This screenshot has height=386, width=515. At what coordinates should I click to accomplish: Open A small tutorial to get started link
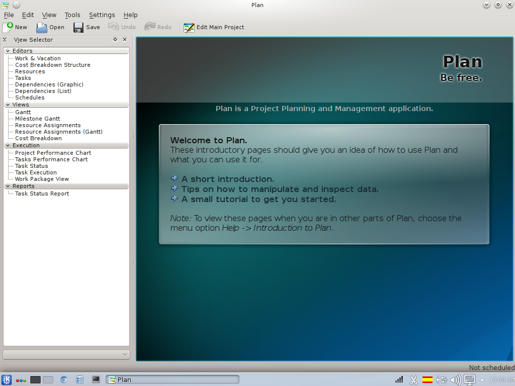tap(259, 199)
